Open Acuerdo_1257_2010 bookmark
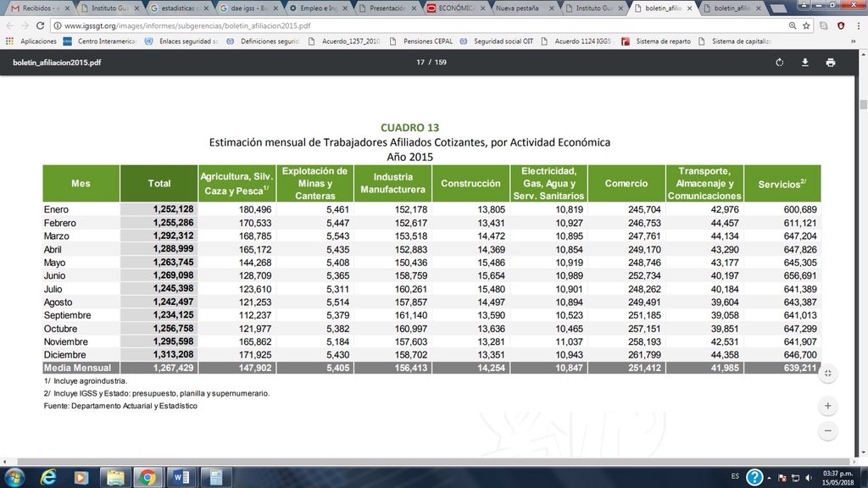This screenshot has height=488, width=868. (x=344, y=41)
